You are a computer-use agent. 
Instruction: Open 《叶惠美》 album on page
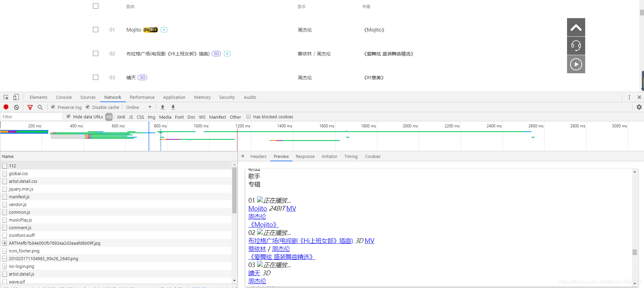[374, 77]
